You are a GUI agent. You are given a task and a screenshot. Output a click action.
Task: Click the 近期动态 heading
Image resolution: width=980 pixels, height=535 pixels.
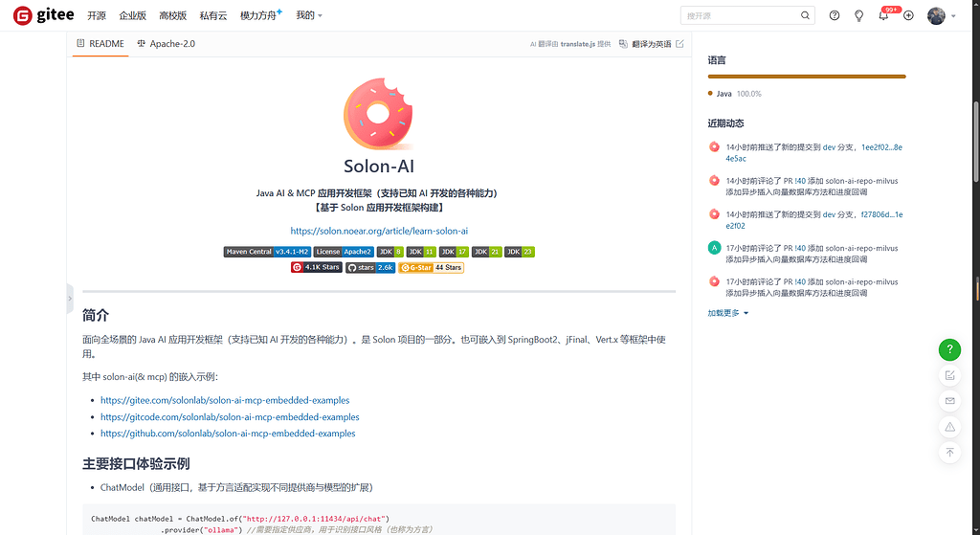(725, 123)
